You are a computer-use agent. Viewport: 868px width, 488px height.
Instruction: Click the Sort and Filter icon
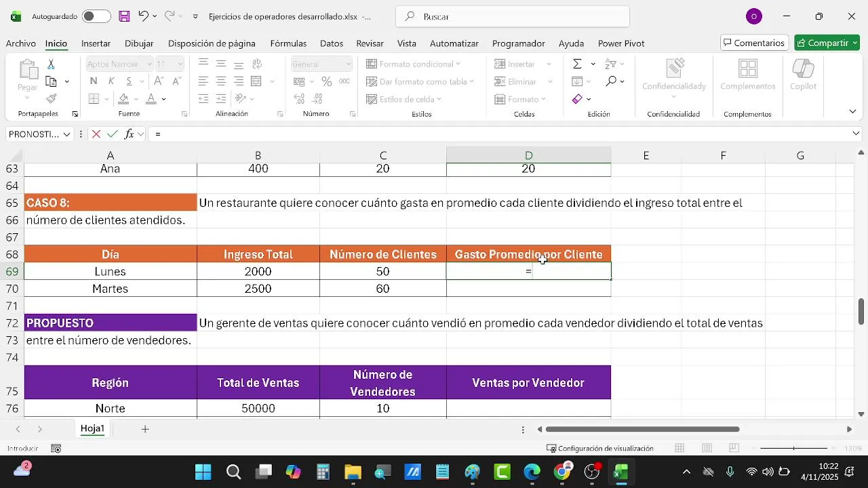611,64
